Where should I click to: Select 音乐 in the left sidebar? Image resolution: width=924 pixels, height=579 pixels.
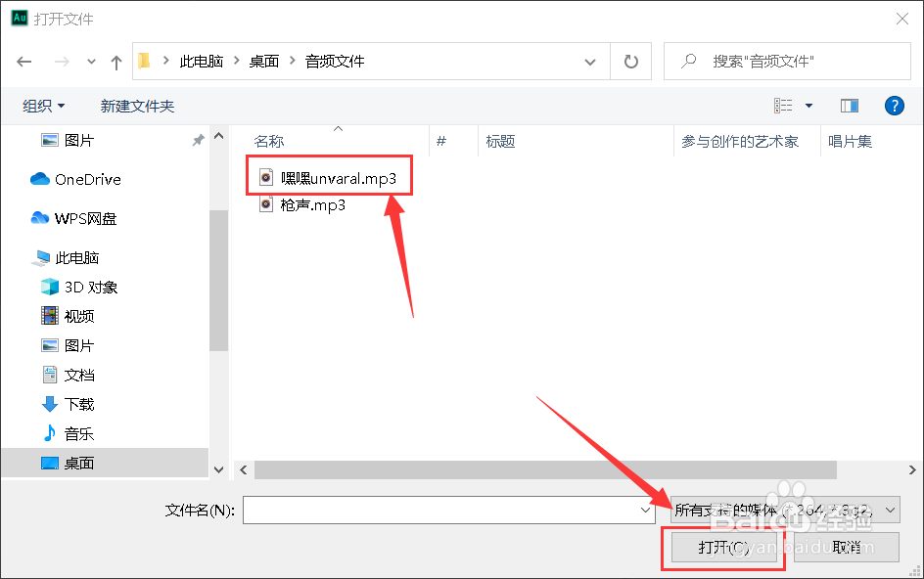pyautogui.click(x=77, y=432)
